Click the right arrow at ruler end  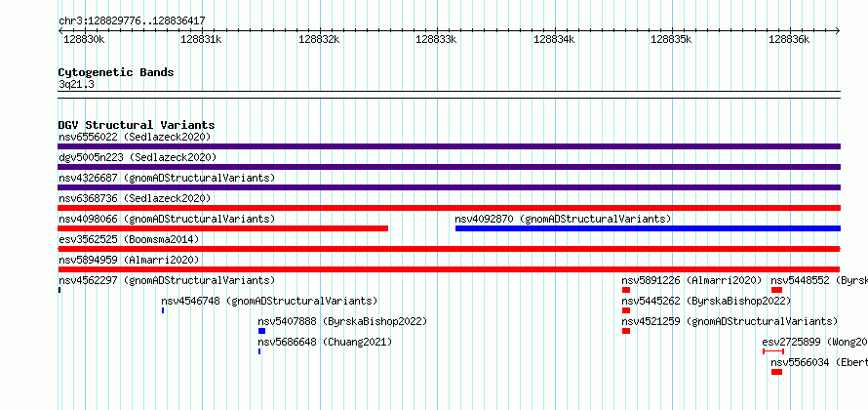[x=838, y=31]
